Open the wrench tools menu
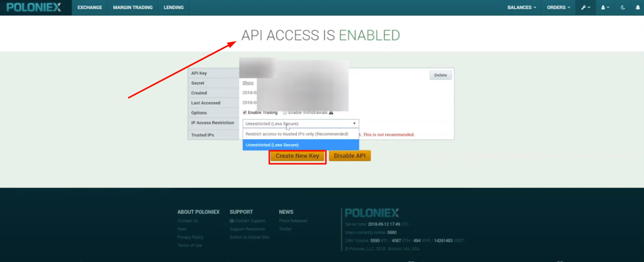The height and width of the screenshot is (262, 644). [x=586, y=7]
